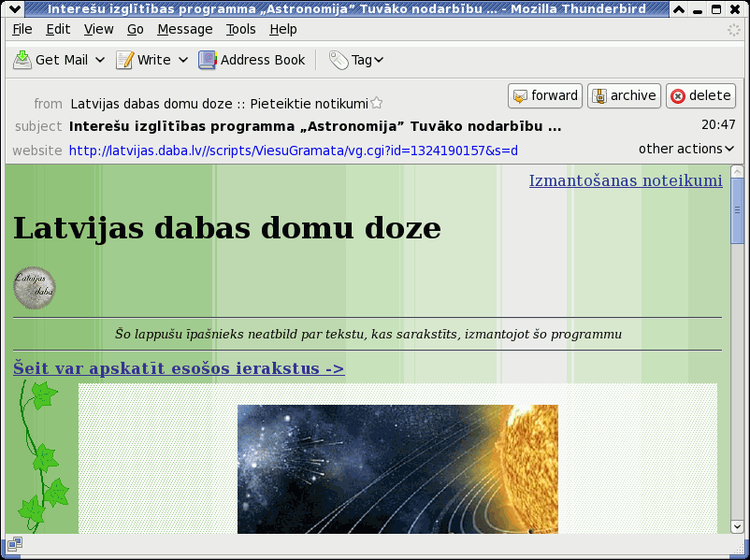
Task: Open the Tools menu
Action: click(240, 29)
